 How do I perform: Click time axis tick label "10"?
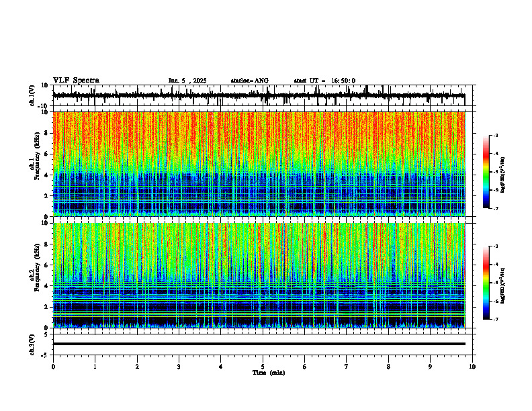[x=472, y=367]
